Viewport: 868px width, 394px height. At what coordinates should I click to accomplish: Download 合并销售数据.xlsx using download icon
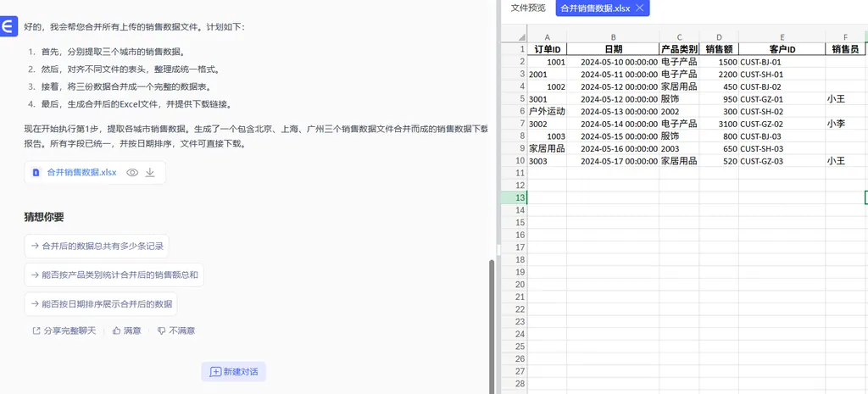(x=150, y=172)
